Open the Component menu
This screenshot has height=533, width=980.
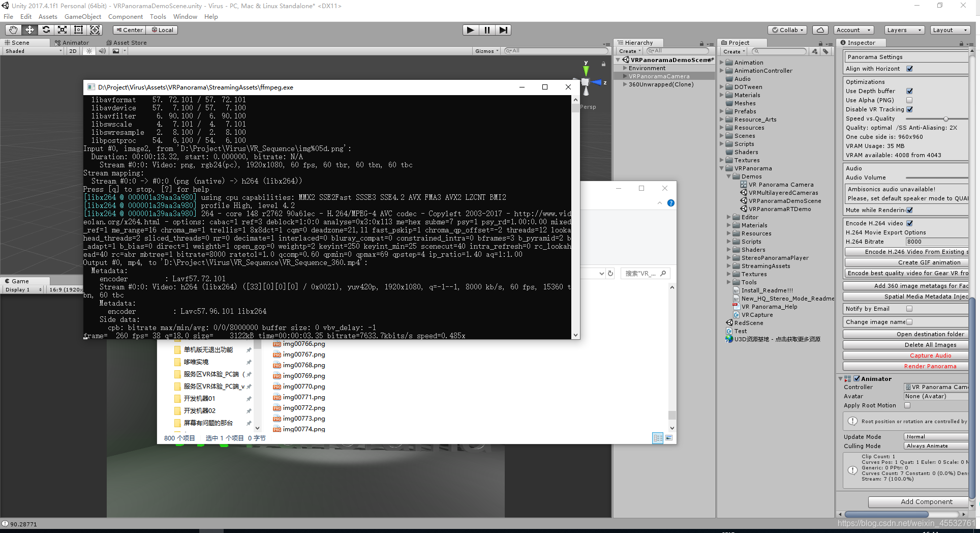[126, 17]
